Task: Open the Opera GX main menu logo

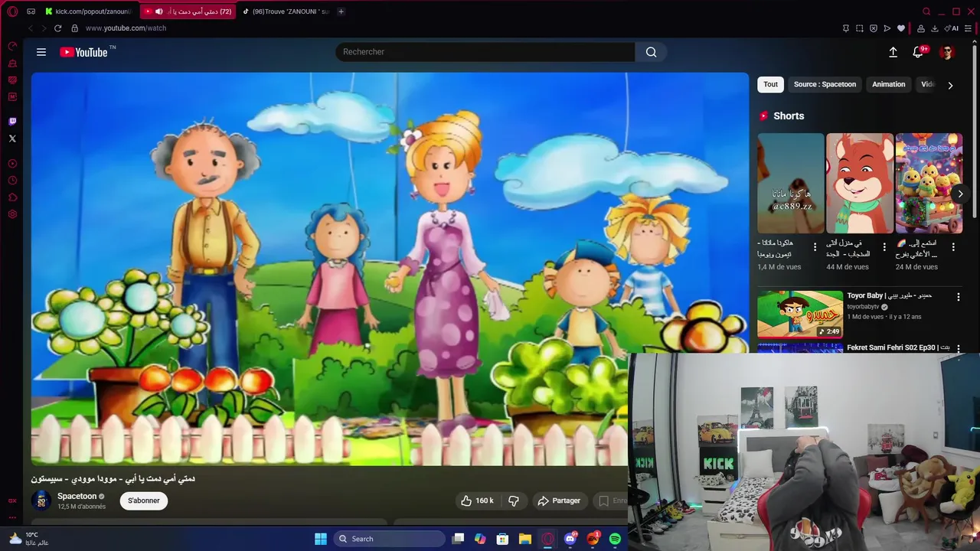Action: tap(12, 11)
